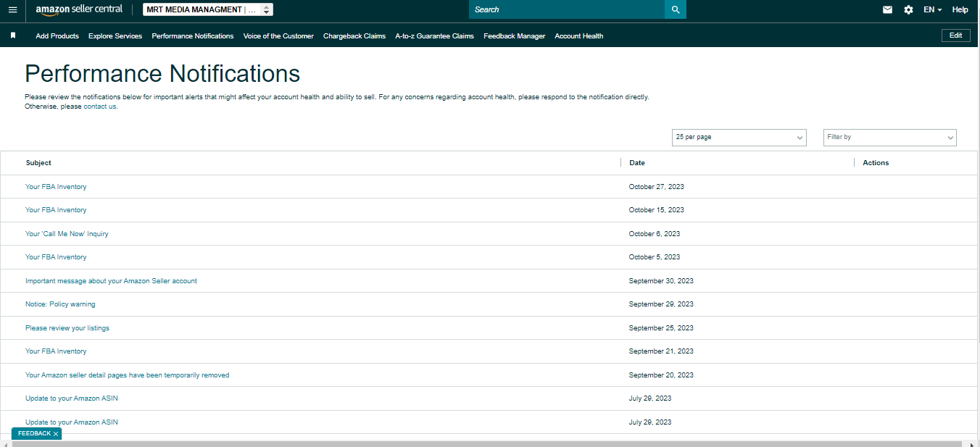The image size is (980, 447).
Task: Click the date October 27, 2023
Action: pyautogui.click(x=657, y=187)
